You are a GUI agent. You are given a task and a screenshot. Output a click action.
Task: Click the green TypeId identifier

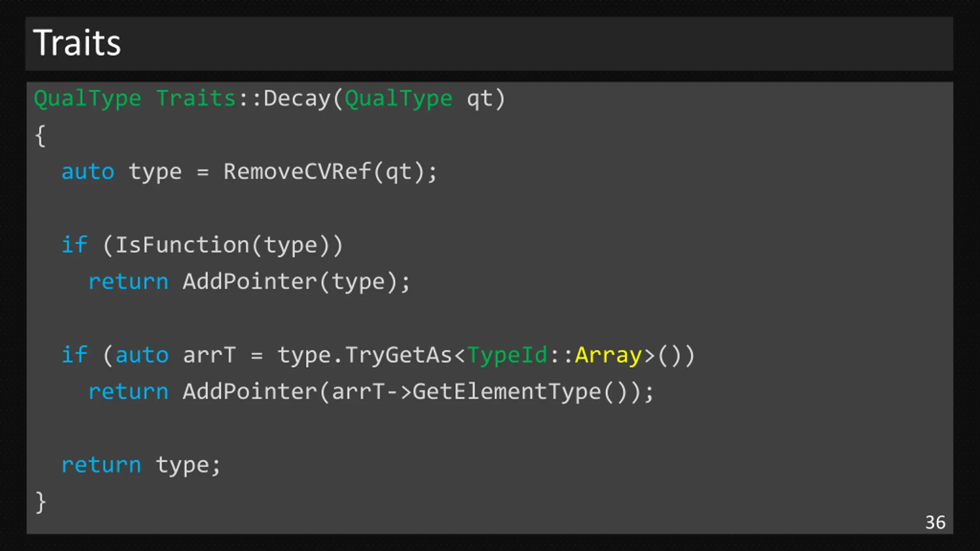(507, 355)
